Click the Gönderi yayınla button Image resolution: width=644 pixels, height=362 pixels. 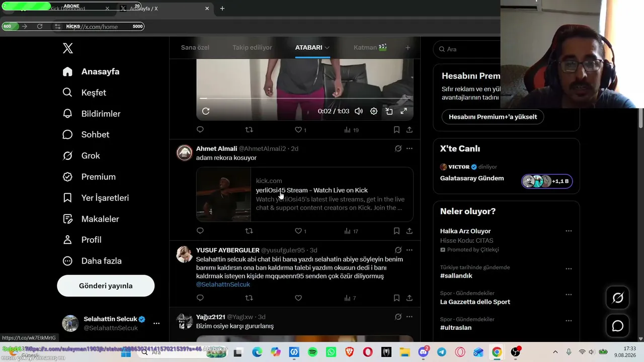coord(106,286)
